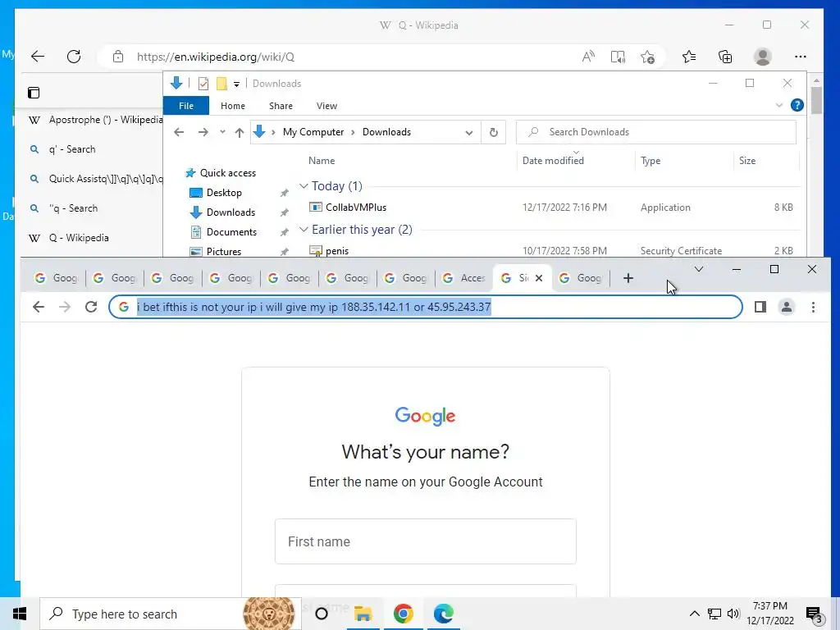Collapse the Today (1) group
840x630 pixels.
point(304,186)
